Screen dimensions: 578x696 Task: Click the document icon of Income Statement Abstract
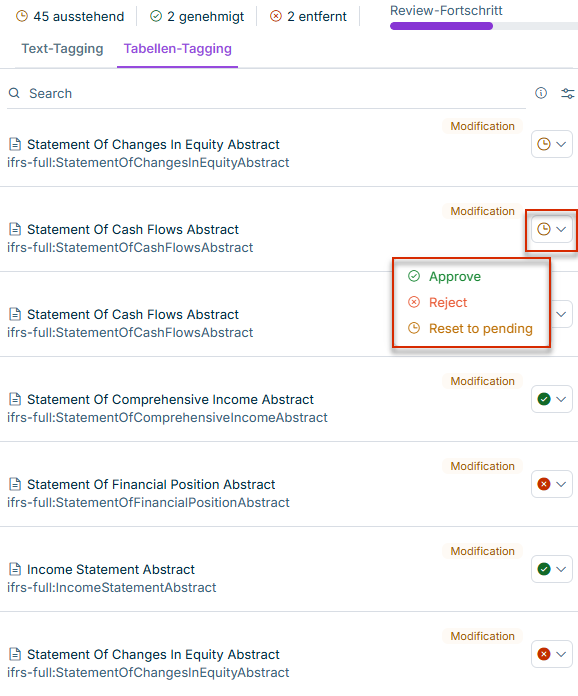coord(15,569)
